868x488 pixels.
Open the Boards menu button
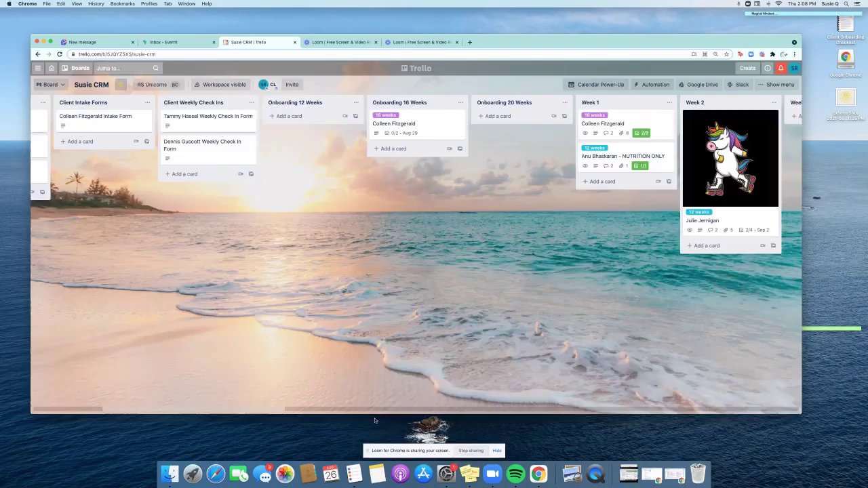point(76,68)
